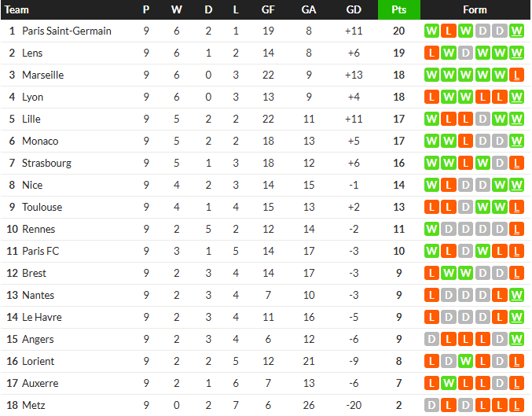The image size is (532, 416).
Task: Click Angers's latest win form badge
Action: pyautogui.click(x=516, y=339)
